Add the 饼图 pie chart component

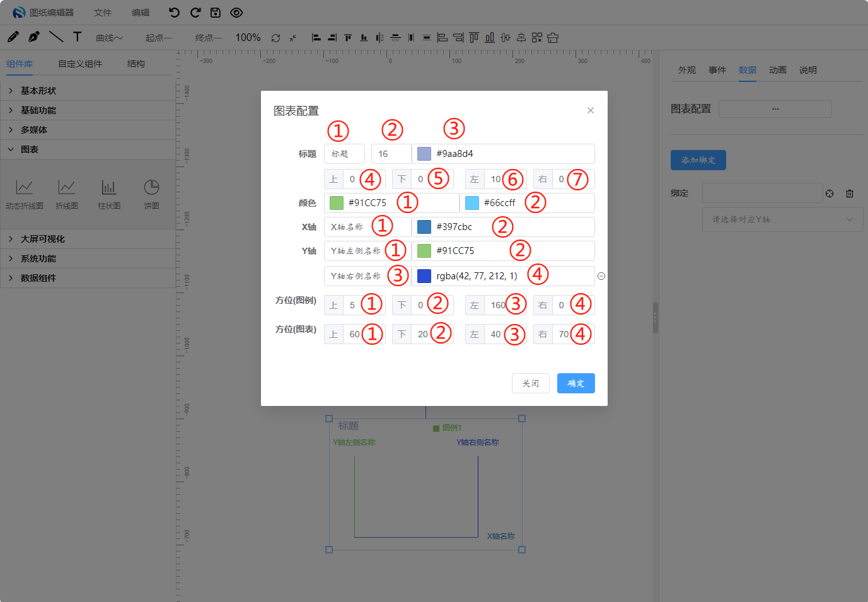point(151,194)
